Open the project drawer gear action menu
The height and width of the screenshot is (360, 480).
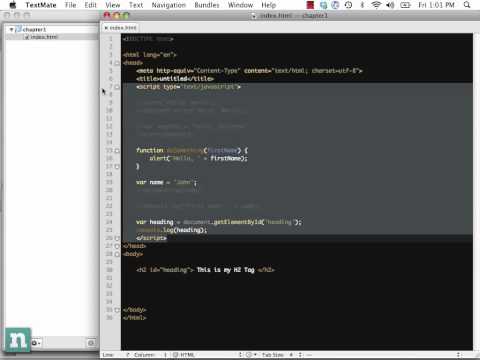pos(36,343)
